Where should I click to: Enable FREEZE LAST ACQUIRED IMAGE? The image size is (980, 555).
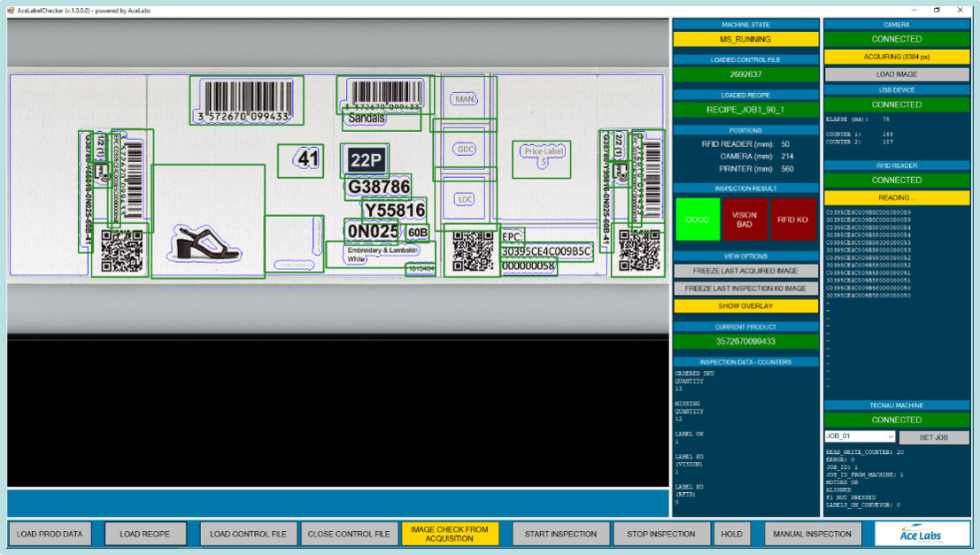tap(746, 270)
